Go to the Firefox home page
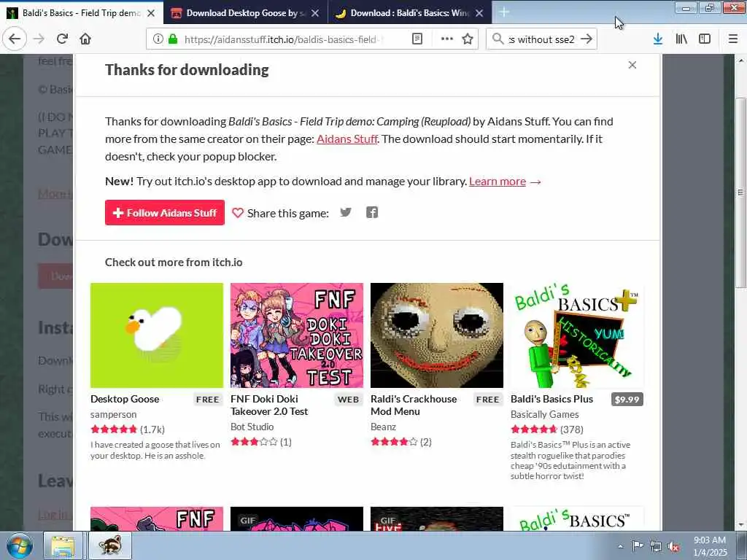 (85, 39)
